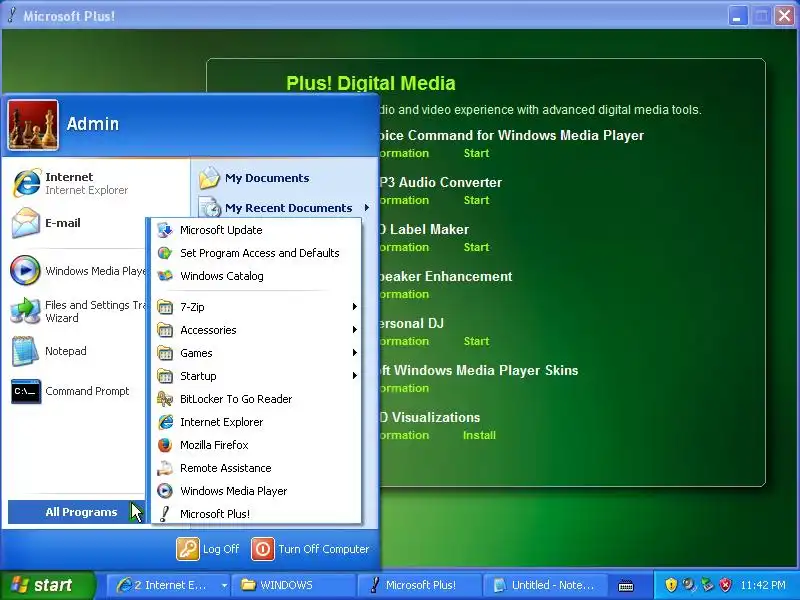Click Set Program Access and Defaults icon
The image size is (800, 600).
(x=165, y=253)
